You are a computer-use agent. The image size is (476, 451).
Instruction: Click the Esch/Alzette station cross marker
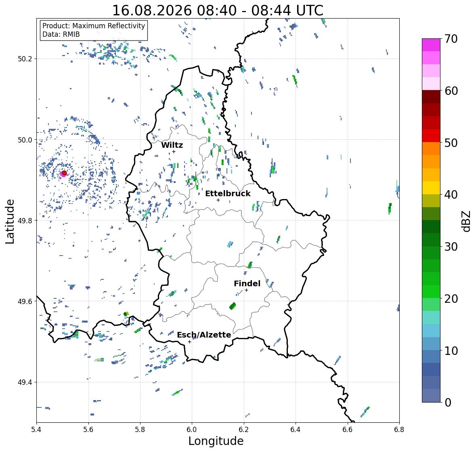pyautogui.click(x=189, y=342)
